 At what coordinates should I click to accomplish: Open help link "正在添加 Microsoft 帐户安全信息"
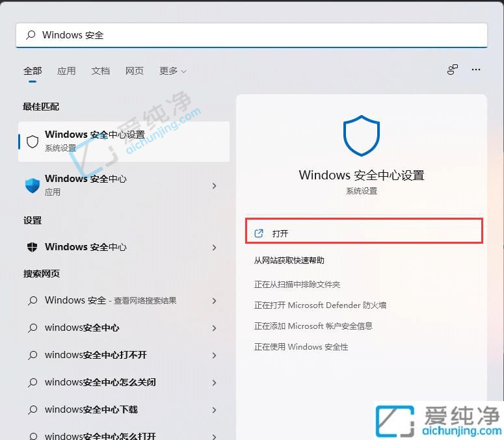point(313,326)
